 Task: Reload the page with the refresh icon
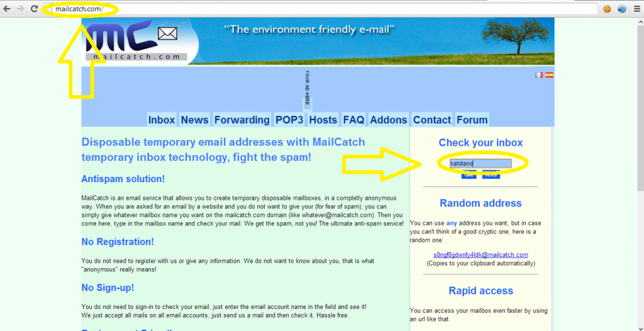tap(34, 9)
